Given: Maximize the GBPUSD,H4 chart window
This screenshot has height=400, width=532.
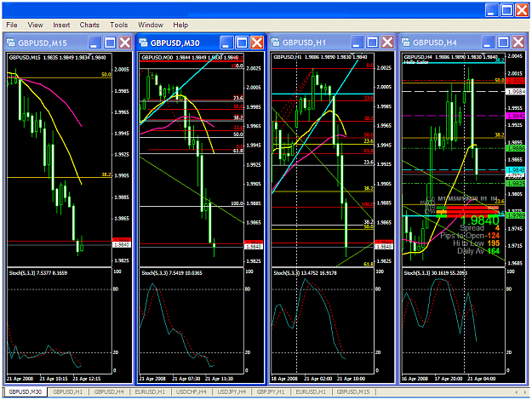Looking at the screenshot, I should point(503,43).
